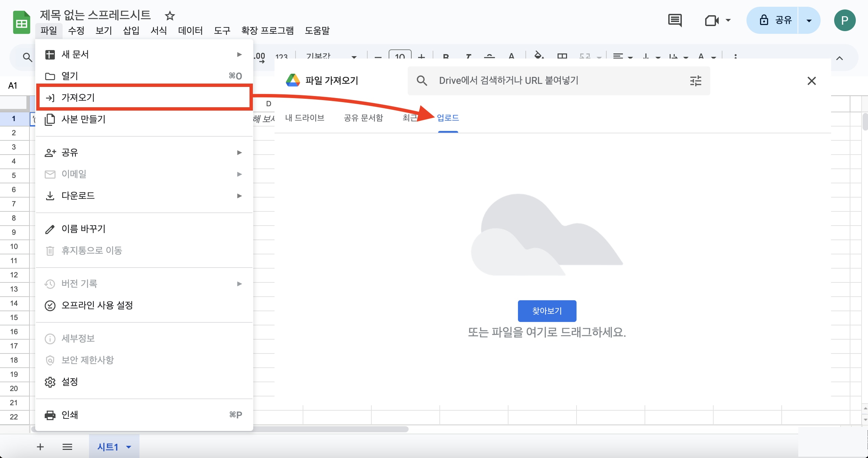Screen dimensions: 868x458
Task: Choose 열기 in file menu
Action: pos(144,76)
